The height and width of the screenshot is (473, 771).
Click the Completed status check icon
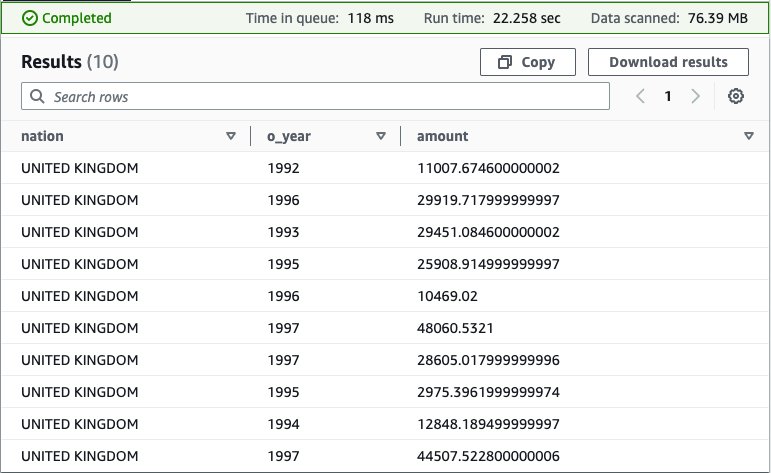click(30, 18)
